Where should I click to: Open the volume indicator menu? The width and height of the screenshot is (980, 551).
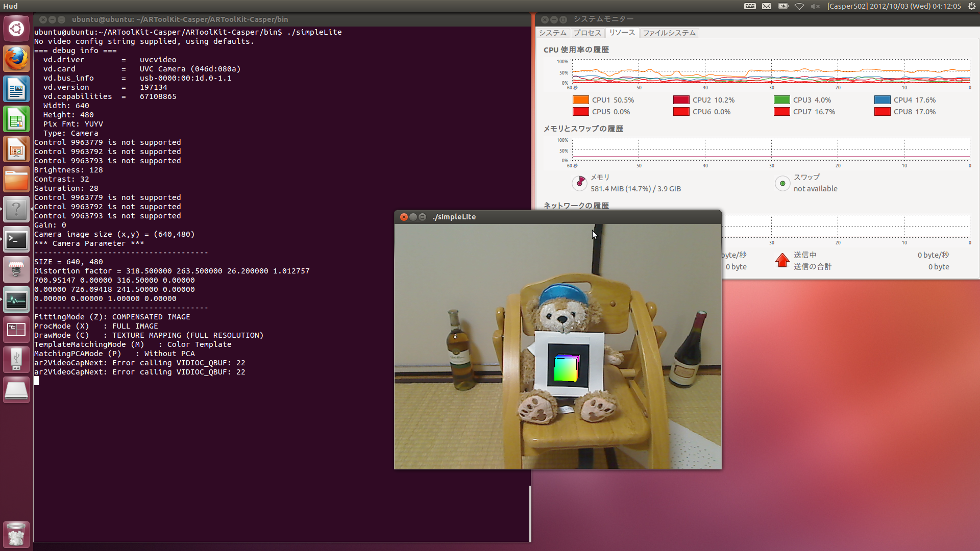pos(815,6)
